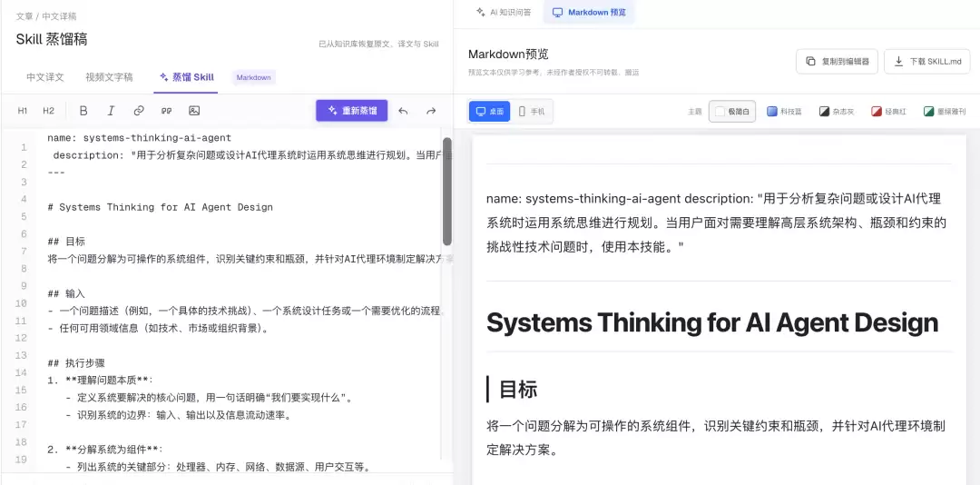980x485 pixels.
Task: Open the AI 知识问答 tab
Action: click(503, 12)
